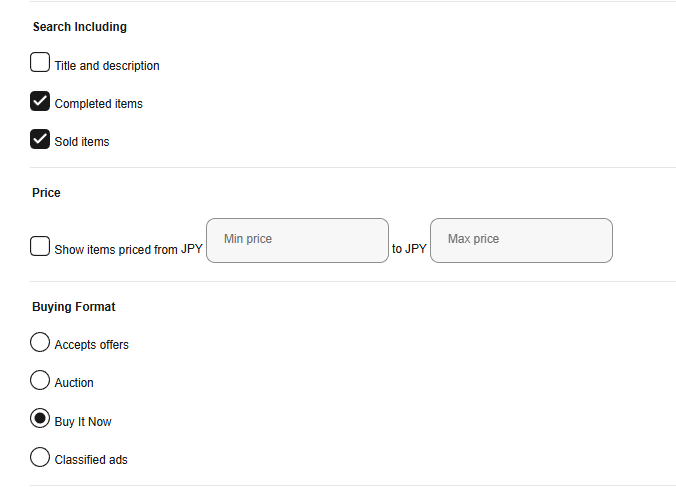The image size is (676, 489).
Task: Click the "Auction" label text
Action: (x=74, y=383)
